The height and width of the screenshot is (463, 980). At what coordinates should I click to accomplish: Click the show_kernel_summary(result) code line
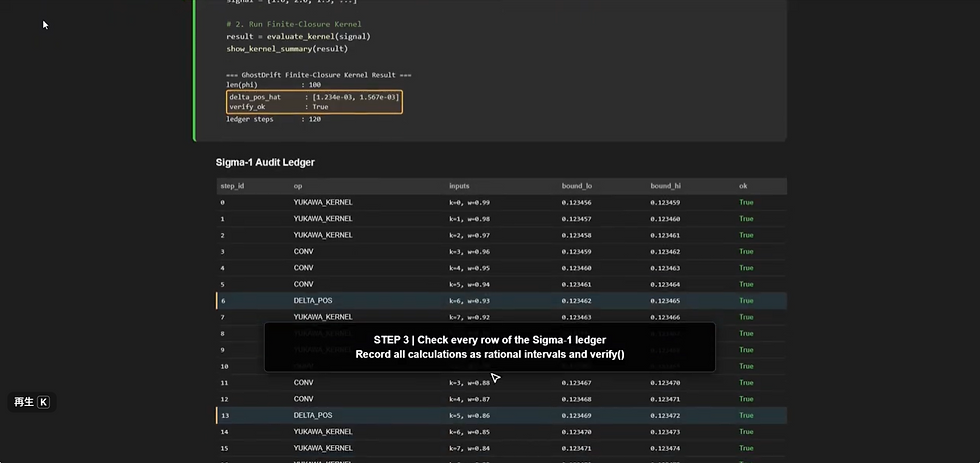click(x=287, y=48)
